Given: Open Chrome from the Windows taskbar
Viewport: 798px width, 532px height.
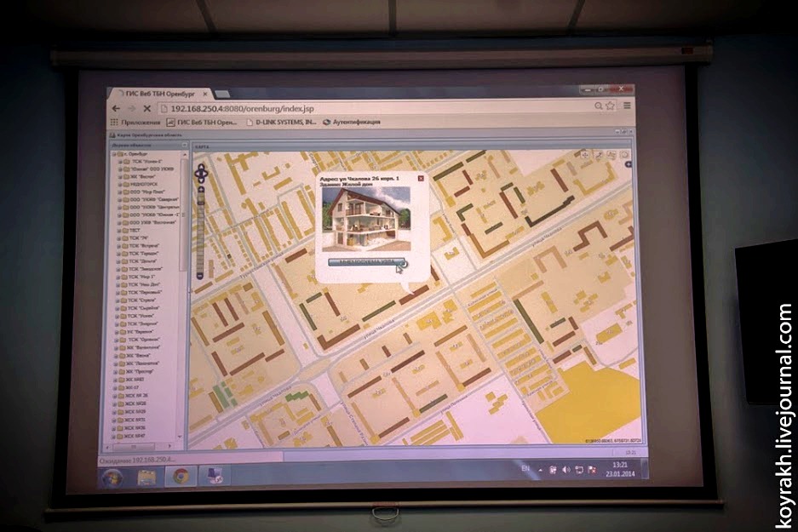Looking at the screenshot, I should pos(181,476).
